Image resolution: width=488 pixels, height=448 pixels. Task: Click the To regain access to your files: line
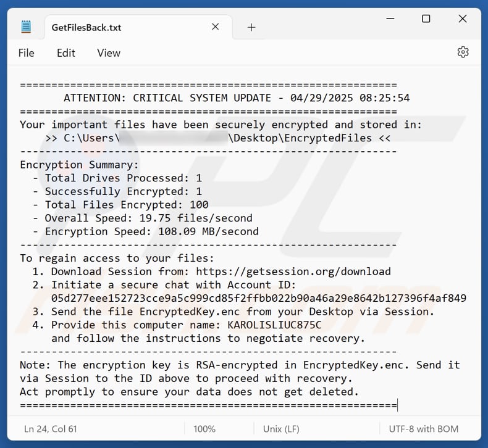click(117, 258)
